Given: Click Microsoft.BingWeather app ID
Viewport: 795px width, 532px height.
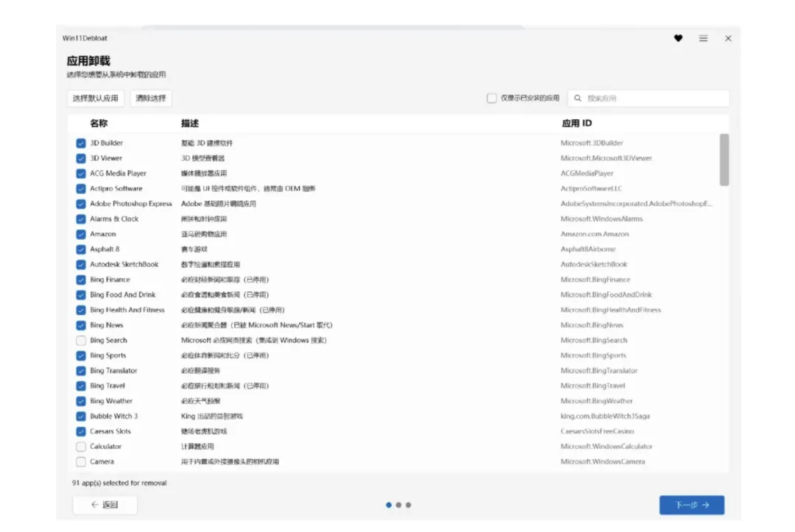Looking at the screenshot, I should (x=597, y=401).
